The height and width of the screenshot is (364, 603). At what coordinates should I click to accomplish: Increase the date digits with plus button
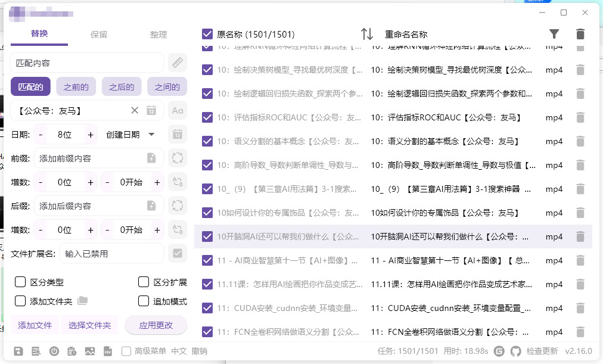(91, 135)
